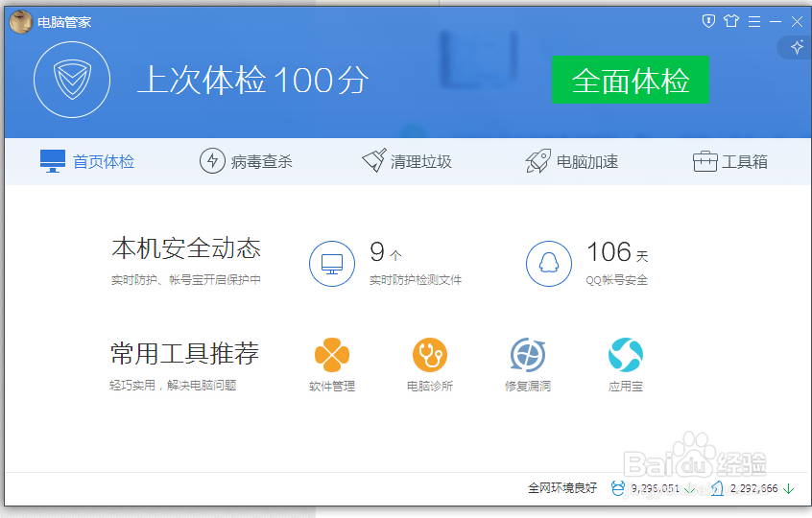Click the 9,296,051 counter in status bar

pyautogui.click(x=656, y=488)
